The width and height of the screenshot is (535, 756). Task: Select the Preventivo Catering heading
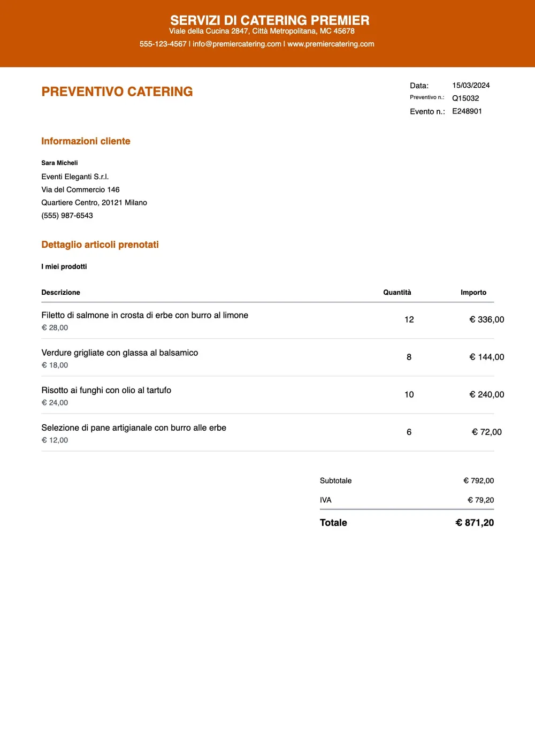(117, 91)
